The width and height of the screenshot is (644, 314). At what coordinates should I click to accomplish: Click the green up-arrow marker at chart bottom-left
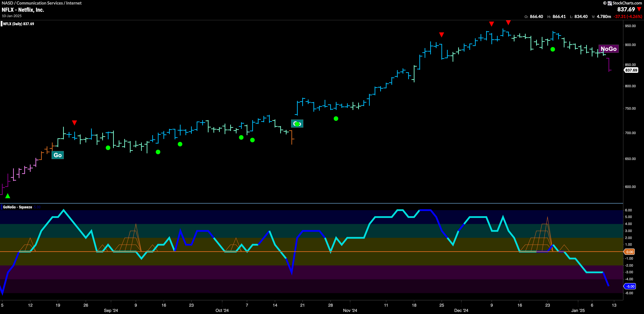coord(8,196)
